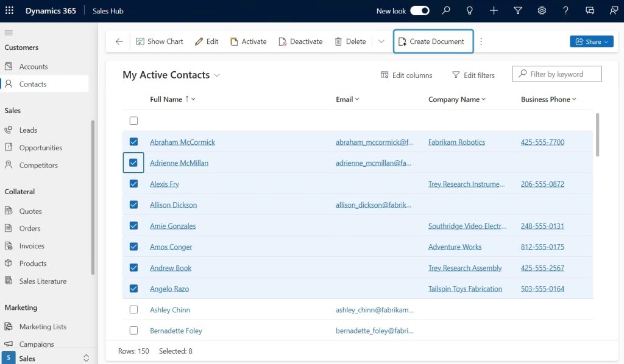Viewport: 624px width, 364px height.
Task: Uncheck the Abraham McCormick row checkbox
Action: pyautogui.click(x=133, y=142)
